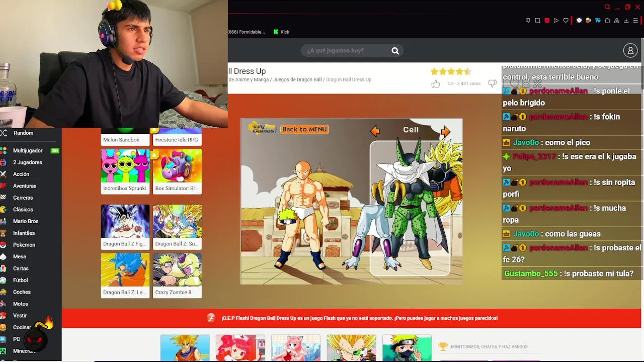
Task: Open the red ad blocker shield icon
Action: coord(547,21)
